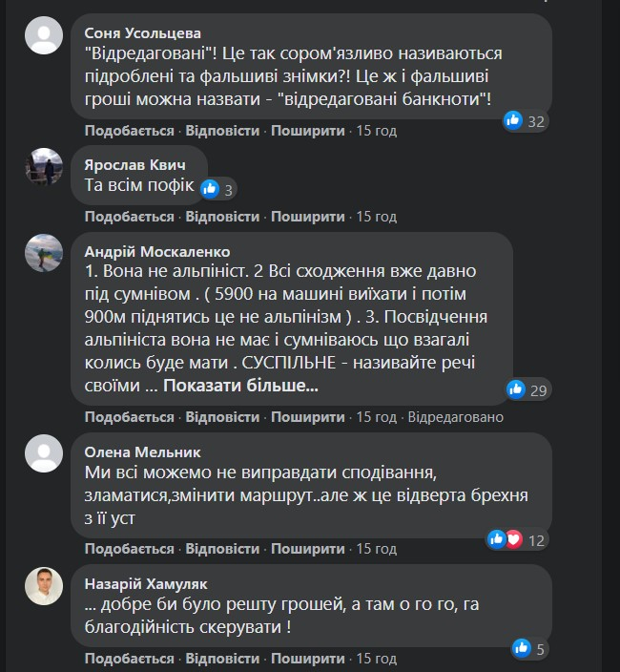This screenshot has height=672, width=620.
Task: Click like reaction icon on Соня Усольцева's comment
Action: (513, 120)
